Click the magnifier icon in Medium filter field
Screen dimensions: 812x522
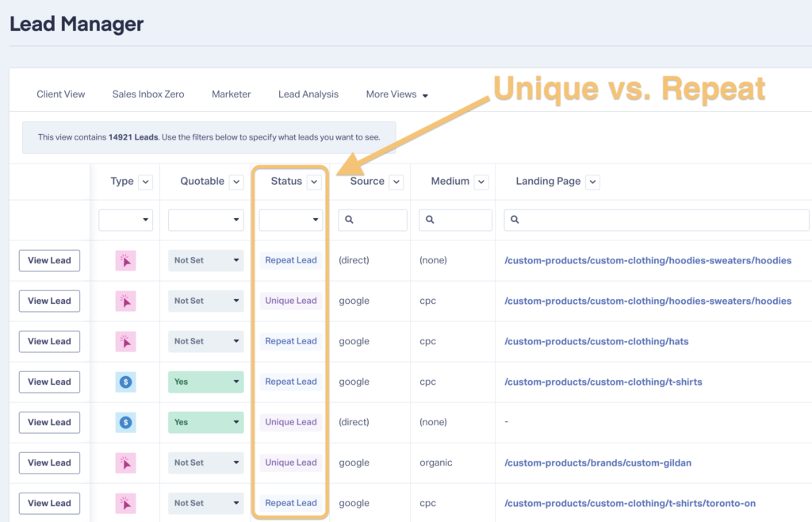[430, 220]
